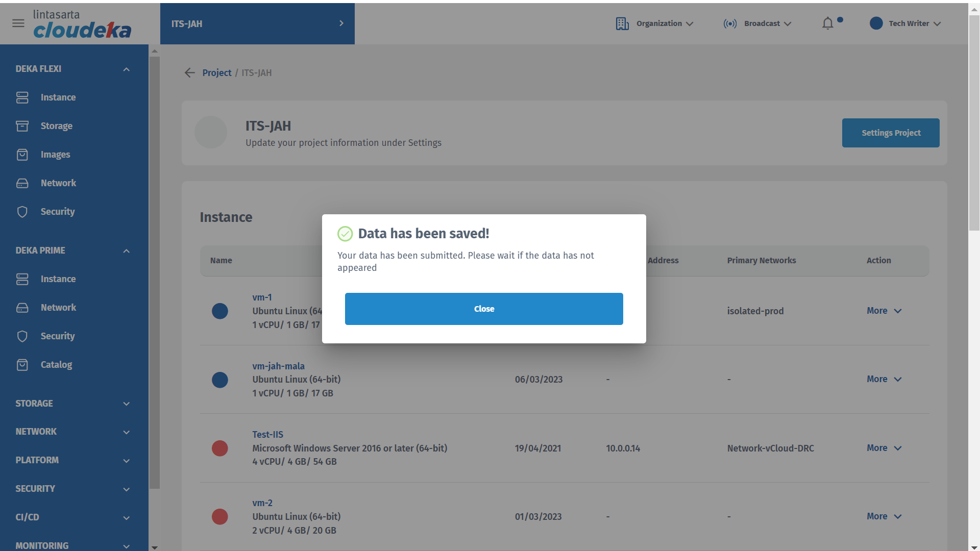
Task: Select Deka Flexi Network menu item
Action: point(58,183)
